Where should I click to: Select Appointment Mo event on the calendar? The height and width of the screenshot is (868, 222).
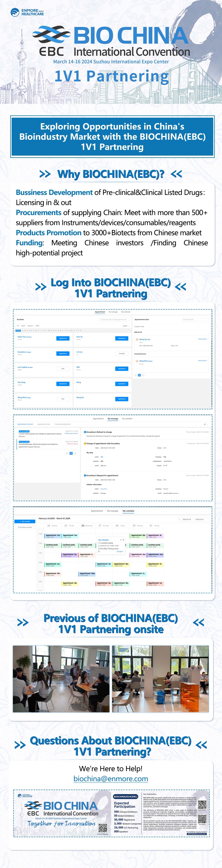138,536
